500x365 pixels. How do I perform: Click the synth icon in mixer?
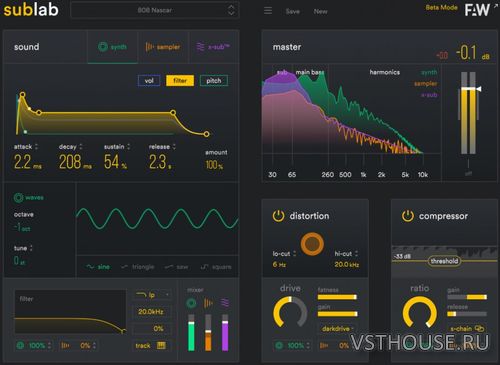point(191,303)
